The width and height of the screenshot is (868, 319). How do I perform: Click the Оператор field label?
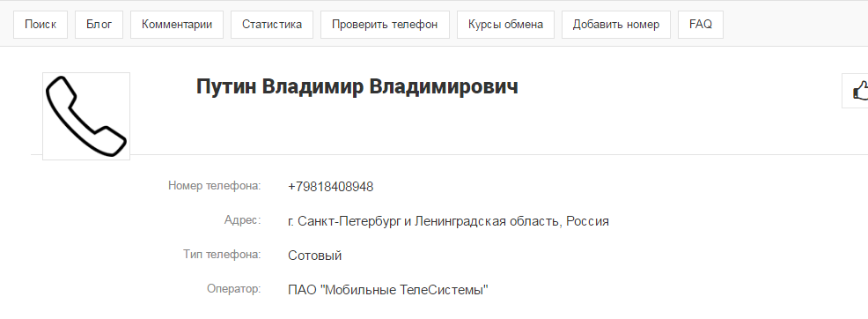pyautogui.click(x=233, y=288)
